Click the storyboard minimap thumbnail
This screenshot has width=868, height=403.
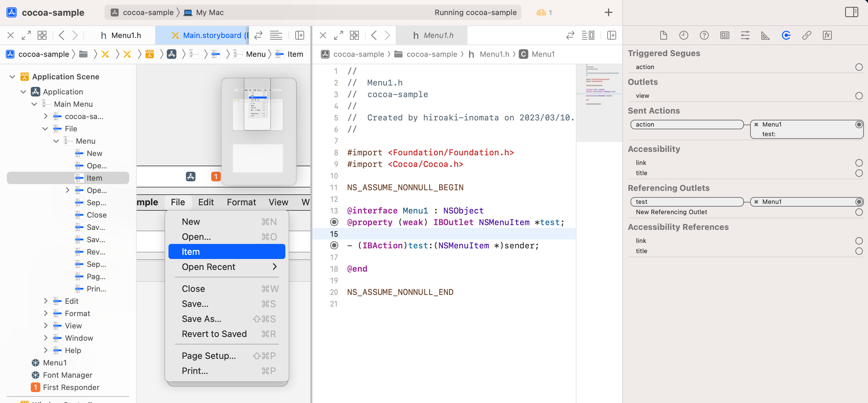tap(258, 131)
